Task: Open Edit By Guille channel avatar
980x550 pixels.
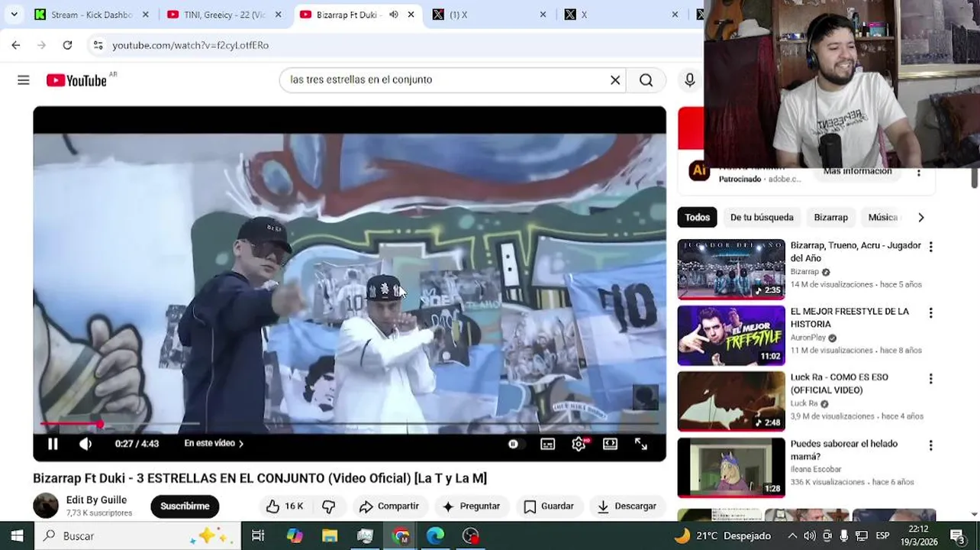Action: (x=46, y=506)
